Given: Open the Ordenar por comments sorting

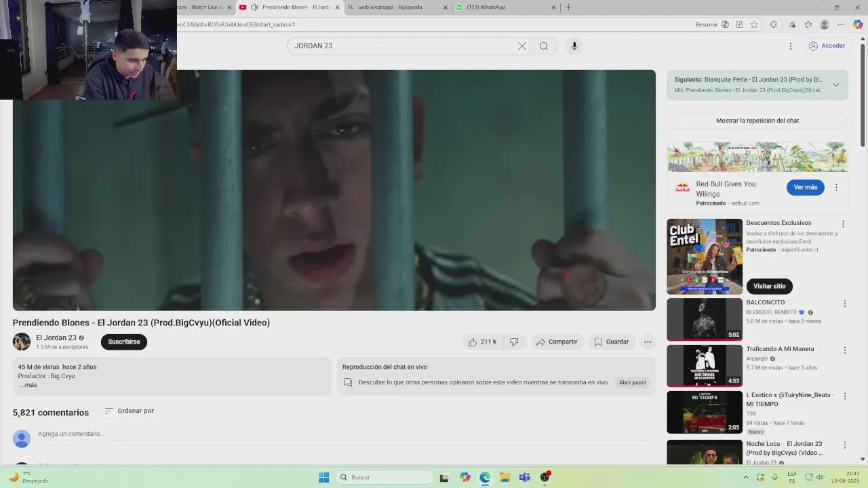Looking at the screenshot, I should click(129, 411).
